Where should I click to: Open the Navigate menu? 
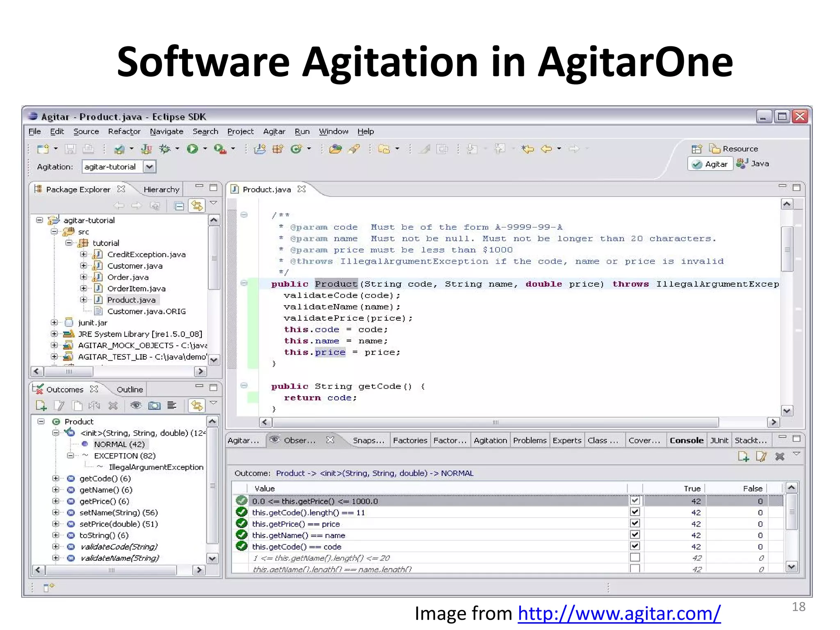coord(167,132)
